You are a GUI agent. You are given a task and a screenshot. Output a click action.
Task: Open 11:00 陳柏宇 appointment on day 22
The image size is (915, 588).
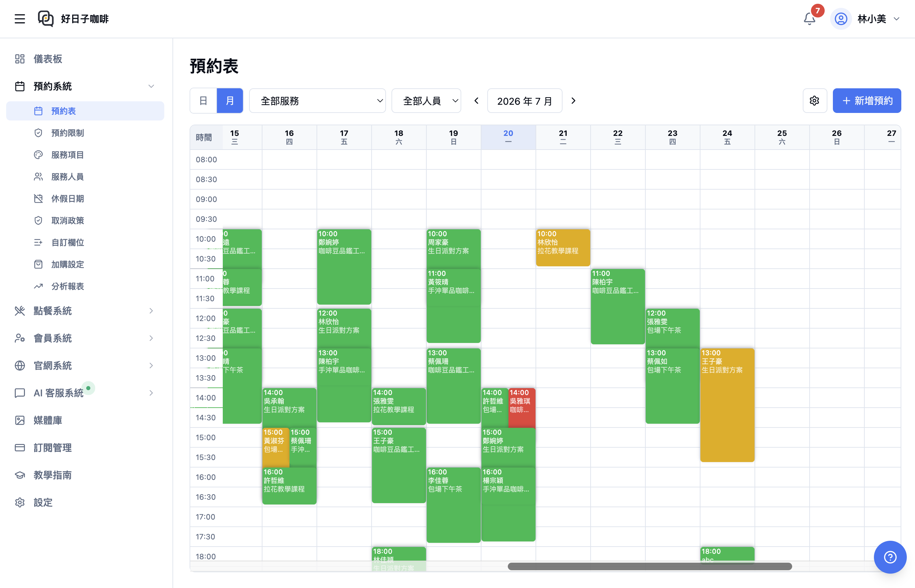(618, 306)
